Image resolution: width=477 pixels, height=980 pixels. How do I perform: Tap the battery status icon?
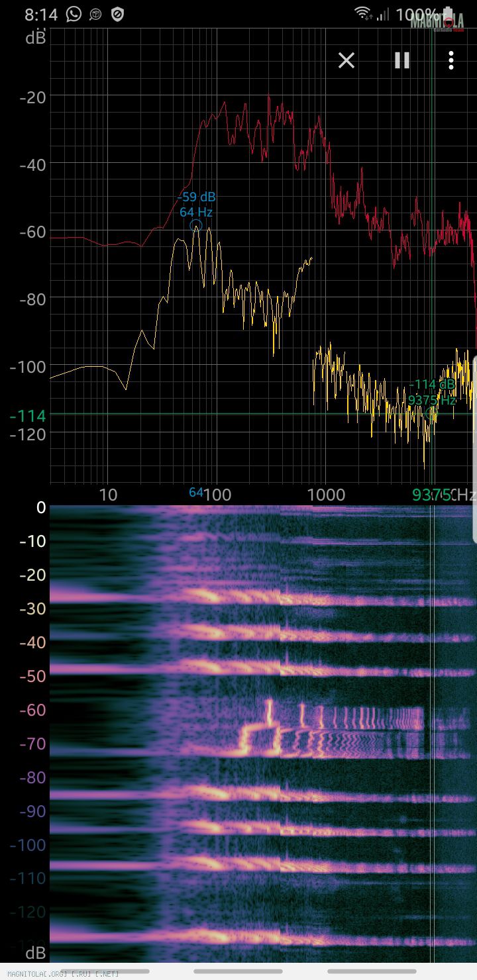[x=449, y=14]
